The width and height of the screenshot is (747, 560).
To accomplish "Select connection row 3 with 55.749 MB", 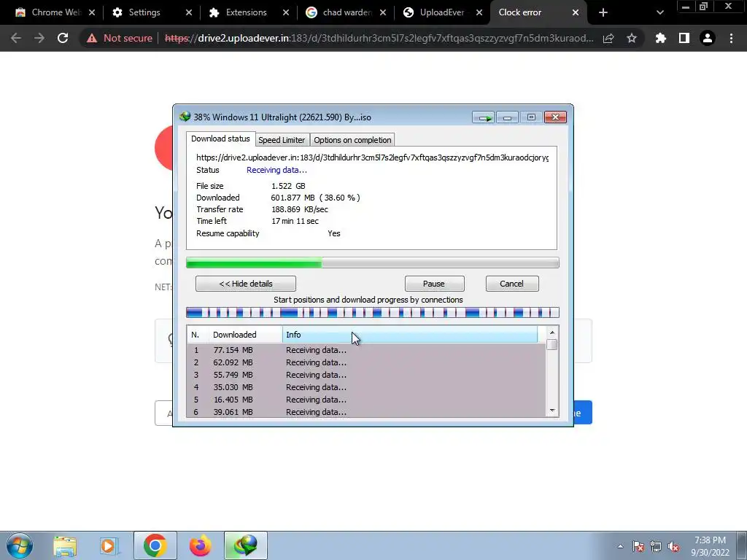I will coord(366,375).
